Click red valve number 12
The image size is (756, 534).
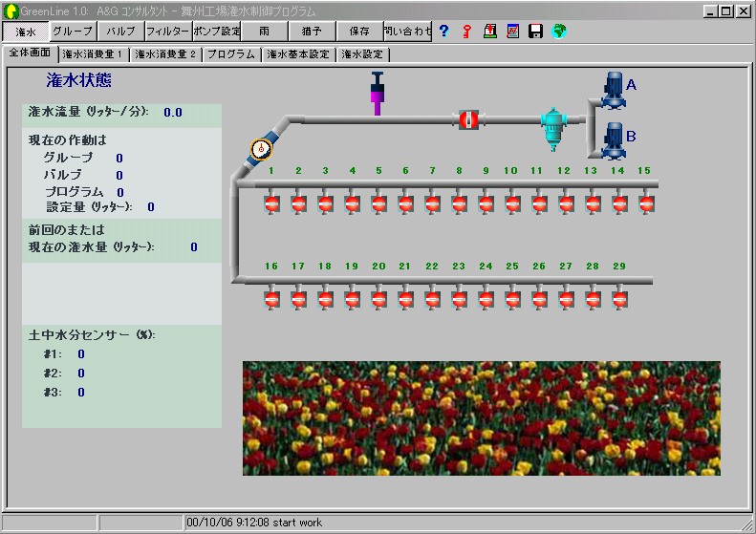(x=566, y=203)
